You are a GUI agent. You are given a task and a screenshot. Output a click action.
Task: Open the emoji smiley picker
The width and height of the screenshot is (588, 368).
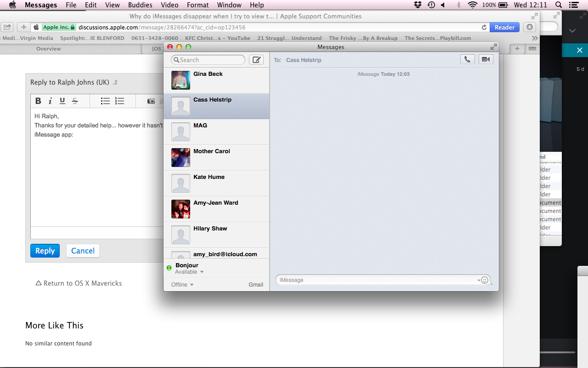tap(485, 280)
